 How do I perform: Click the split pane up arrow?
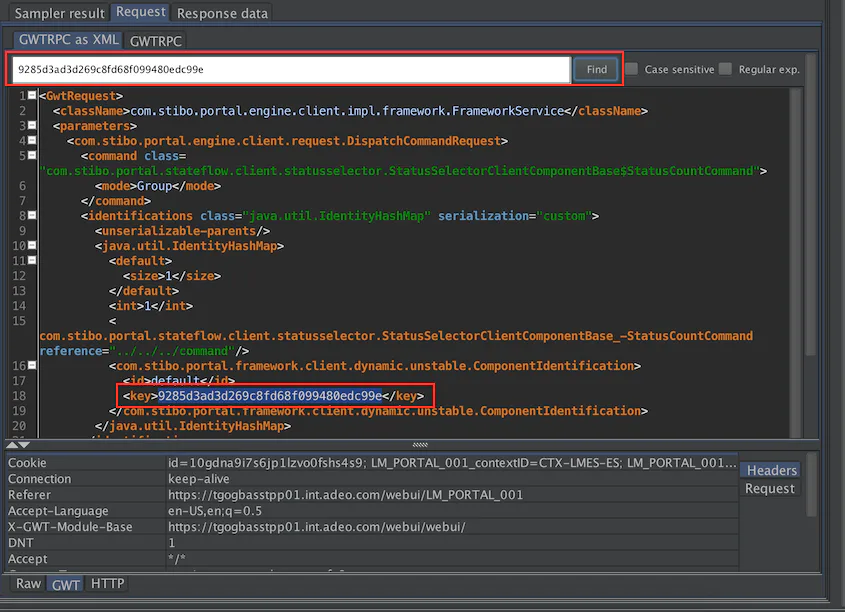coord(12,445)
